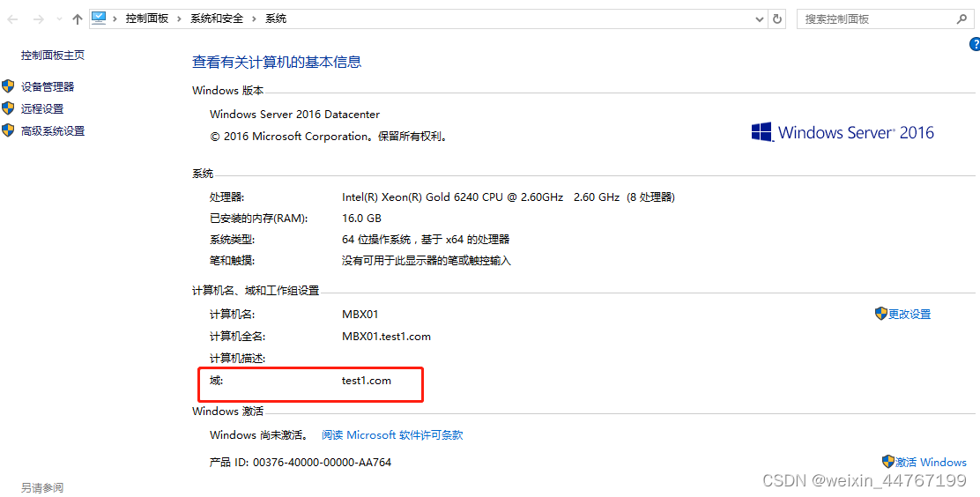Click the heading 查看有关计算机的基本信息

[x=276, y=62]
